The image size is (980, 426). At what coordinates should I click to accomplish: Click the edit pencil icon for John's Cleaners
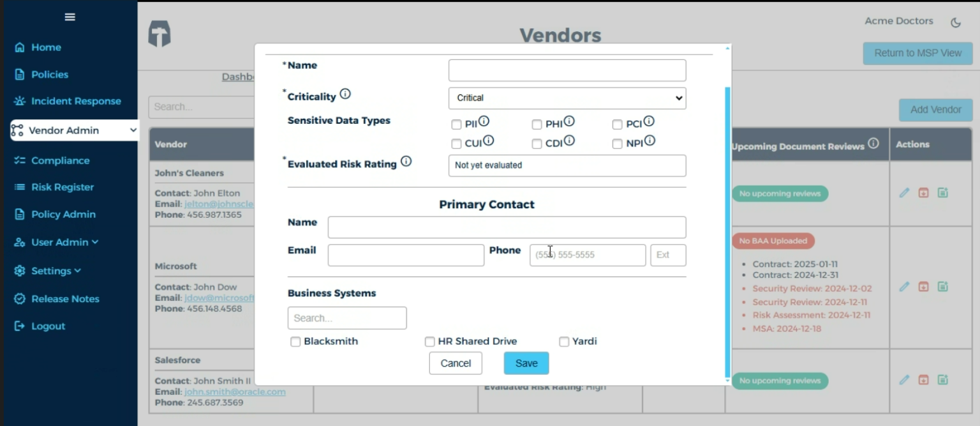click(x=904, y=192)
